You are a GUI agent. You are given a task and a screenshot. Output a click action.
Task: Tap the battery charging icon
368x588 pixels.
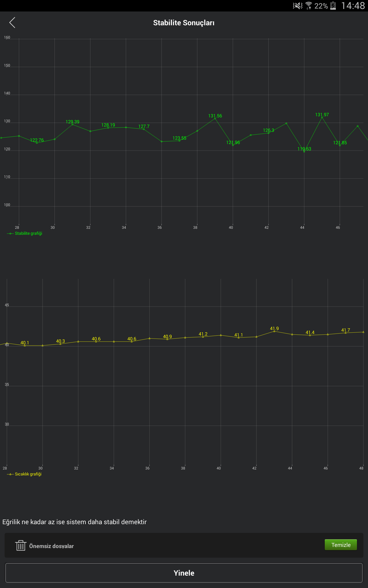click(x=333, y=6)
